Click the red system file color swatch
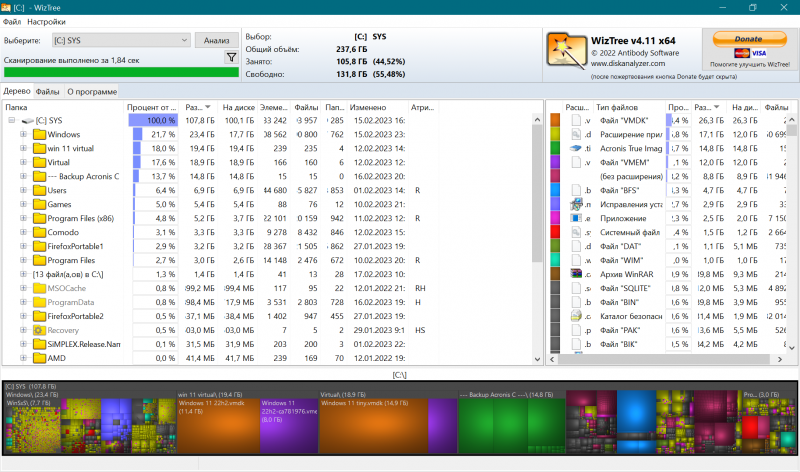This screenshot has width=800, height=472. 555,232
